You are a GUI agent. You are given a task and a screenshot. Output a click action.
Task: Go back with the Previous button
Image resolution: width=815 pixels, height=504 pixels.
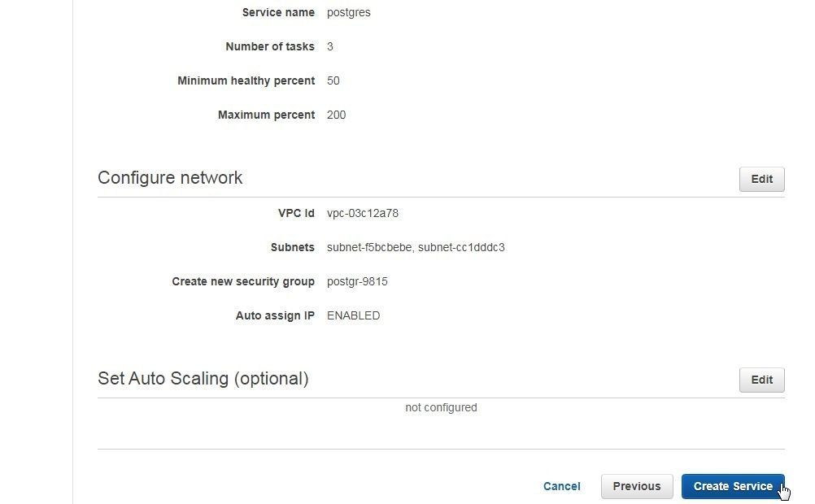(637, 486)
